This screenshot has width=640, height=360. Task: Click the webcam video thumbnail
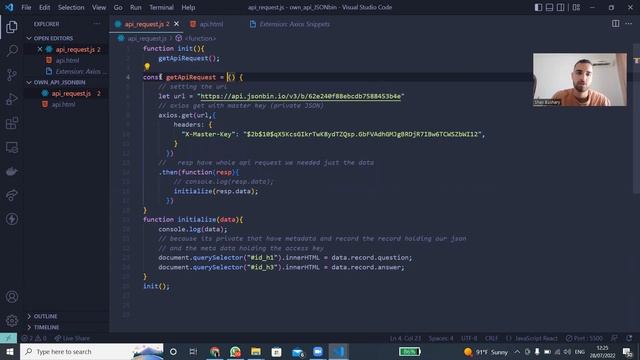[580, 80]
